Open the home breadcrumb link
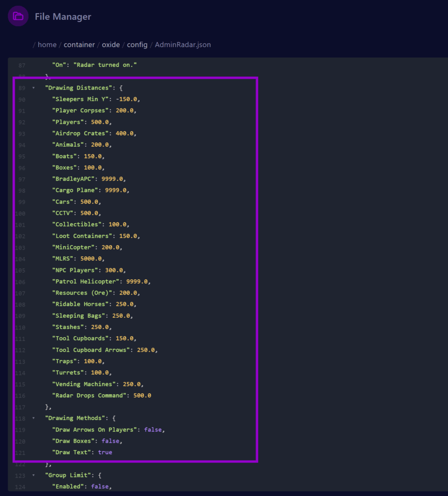 tap(47, 45)
